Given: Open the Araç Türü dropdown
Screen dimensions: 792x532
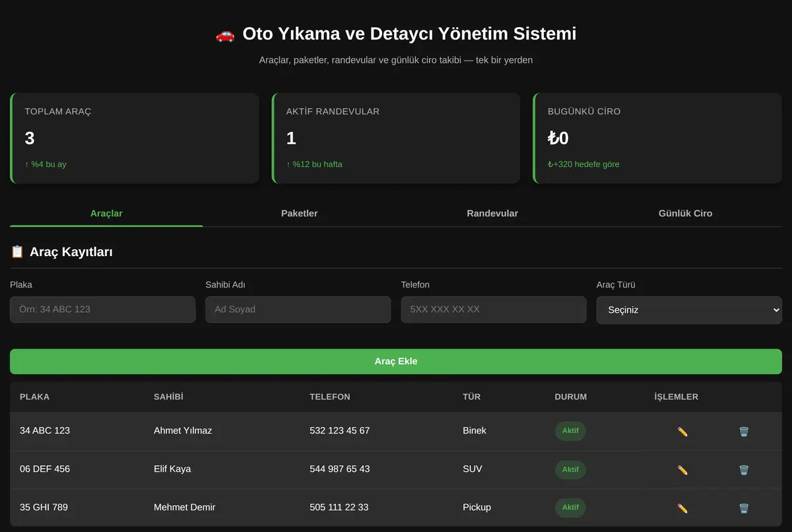Looking at the screenshot, I should (x=689, y=310).
